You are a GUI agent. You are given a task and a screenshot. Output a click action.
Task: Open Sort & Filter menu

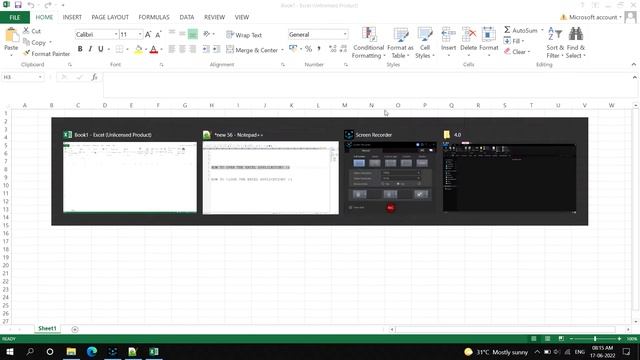click(x=555, y=43)
